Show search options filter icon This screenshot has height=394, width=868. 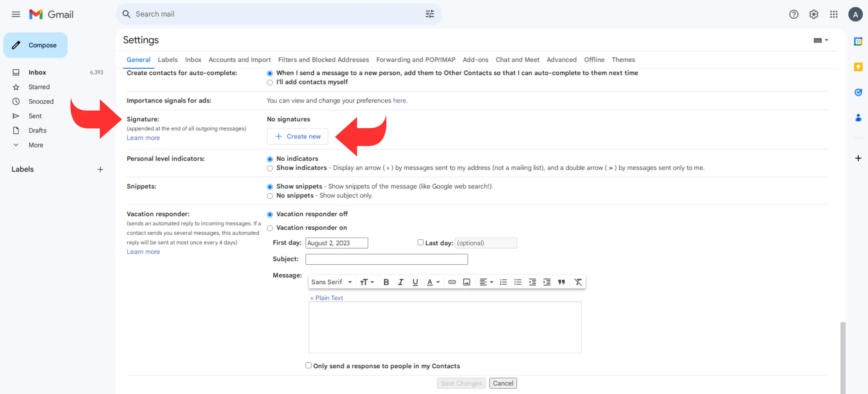click(429, 14)
